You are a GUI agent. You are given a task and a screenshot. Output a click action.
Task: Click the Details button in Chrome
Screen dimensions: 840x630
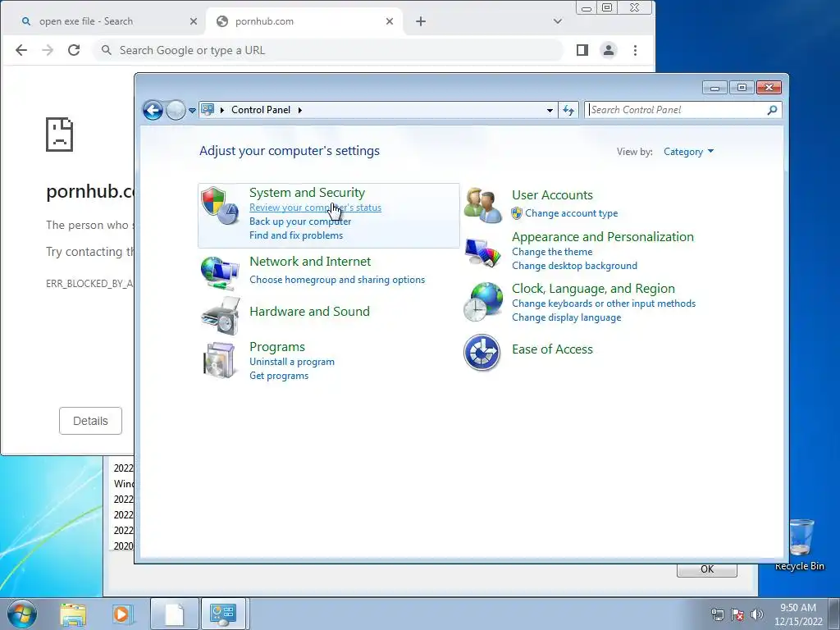coord(90,421)
